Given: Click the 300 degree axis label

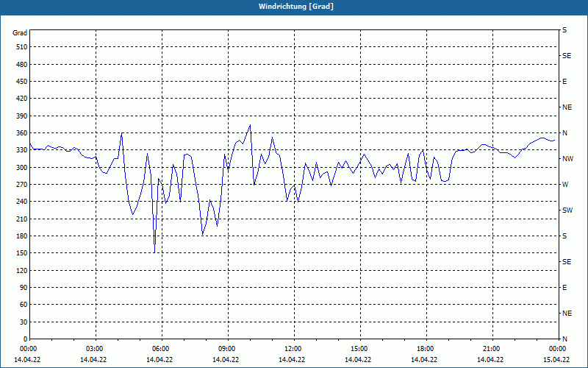Looking at the screenshot, I should click(x=22, y=168).
